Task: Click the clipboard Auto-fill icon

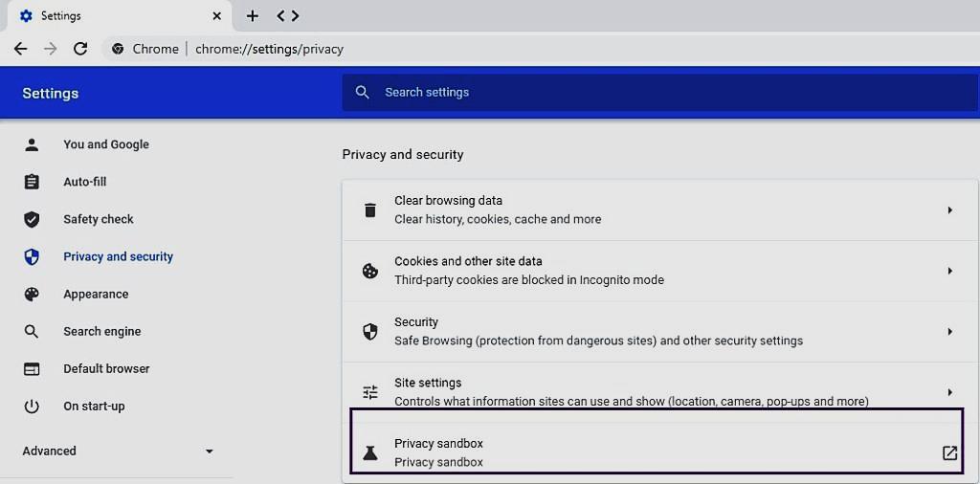Action: tap(32, 182)
